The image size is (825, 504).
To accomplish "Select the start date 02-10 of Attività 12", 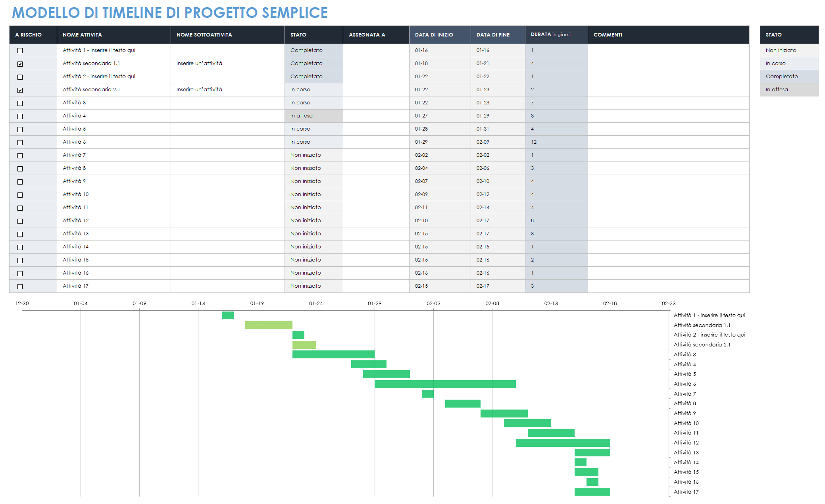I will click(440, 221).
